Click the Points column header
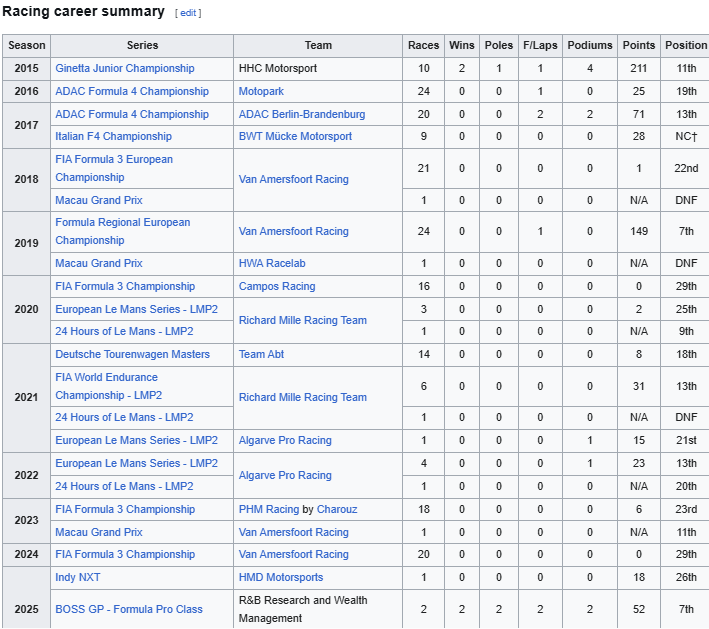Image resolution: width=709 pixels, height=629 pixels. pos(639,46)
